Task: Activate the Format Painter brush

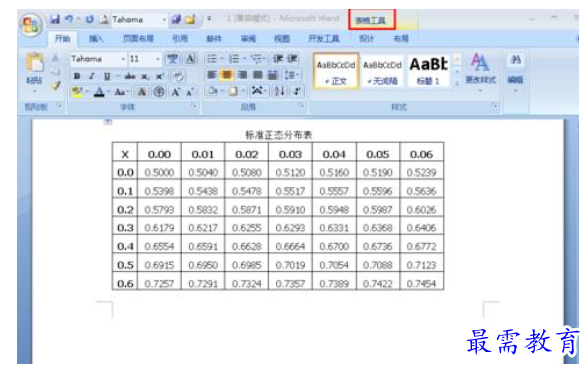Action: 56,86
